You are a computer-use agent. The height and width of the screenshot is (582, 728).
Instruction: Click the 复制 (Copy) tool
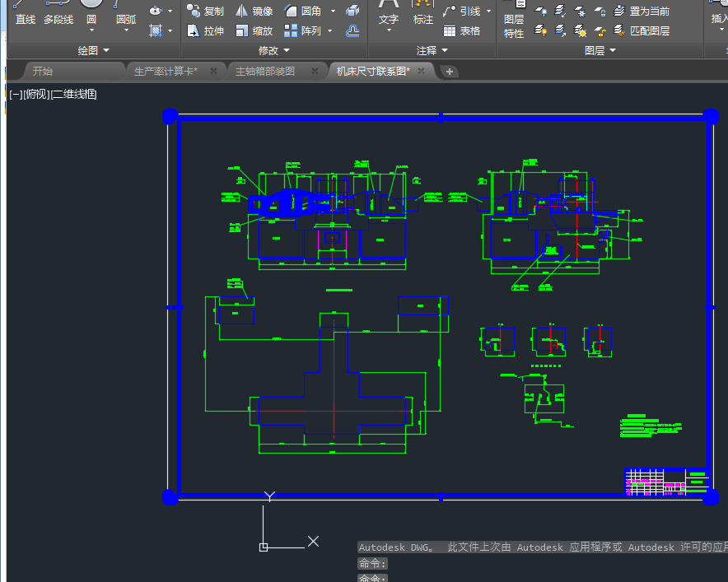click(205, 11)
